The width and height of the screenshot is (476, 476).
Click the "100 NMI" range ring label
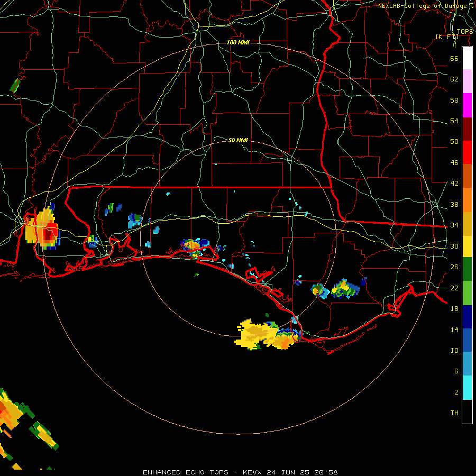tap(238, 42)
